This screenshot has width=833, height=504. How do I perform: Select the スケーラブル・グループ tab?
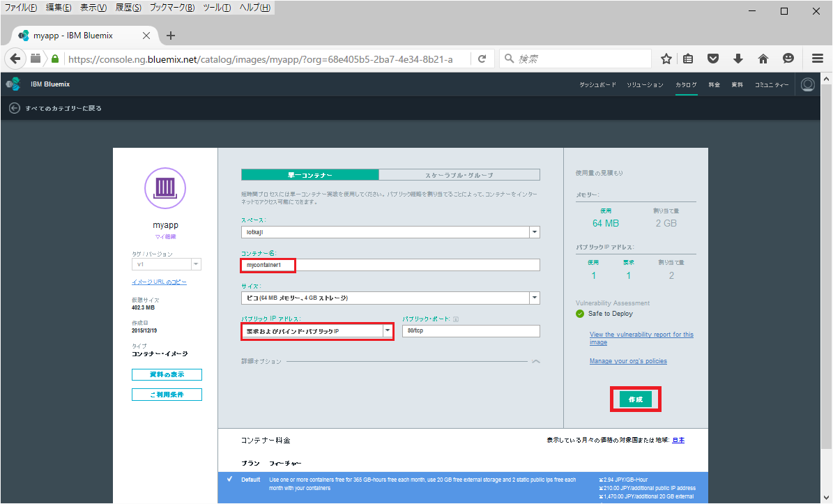(459, 175)
